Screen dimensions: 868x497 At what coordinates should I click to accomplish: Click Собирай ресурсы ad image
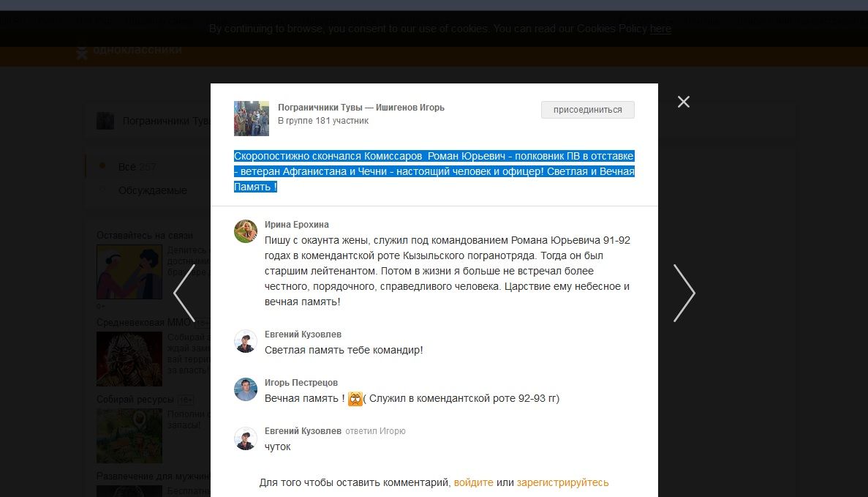(129, 436)
